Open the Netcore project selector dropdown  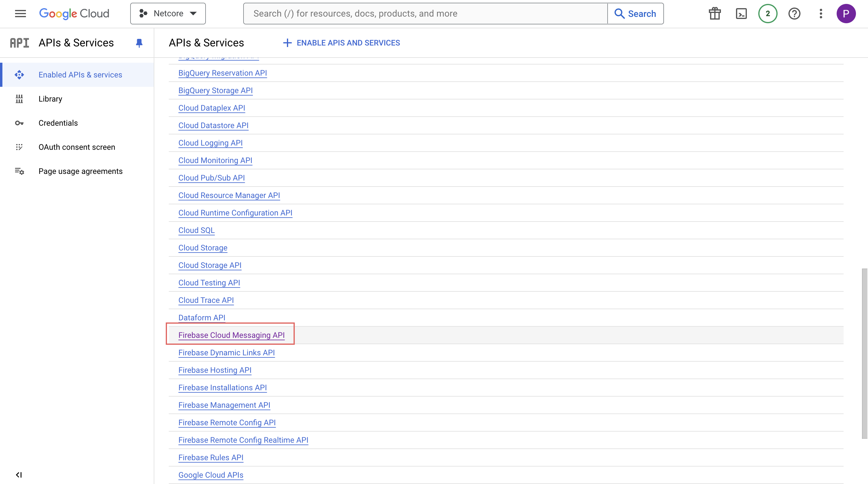168,14
